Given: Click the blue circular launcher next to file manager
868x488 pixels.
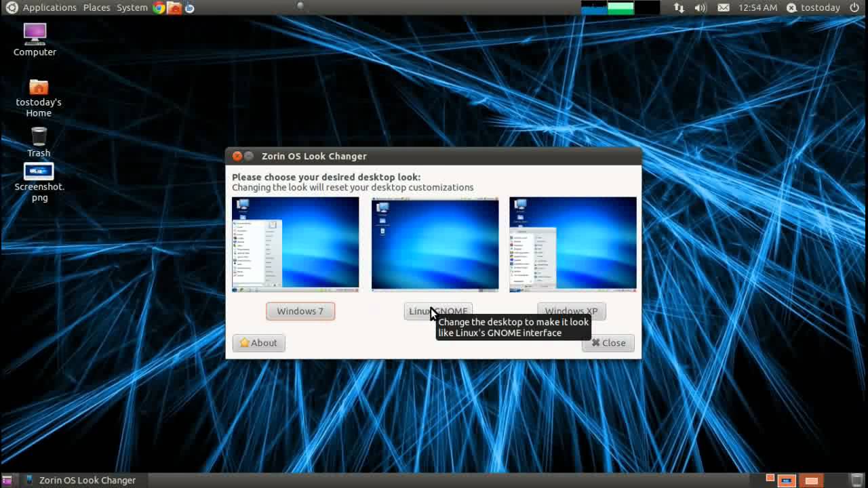Looking at the screenshot, I should [x=189, y=7].
